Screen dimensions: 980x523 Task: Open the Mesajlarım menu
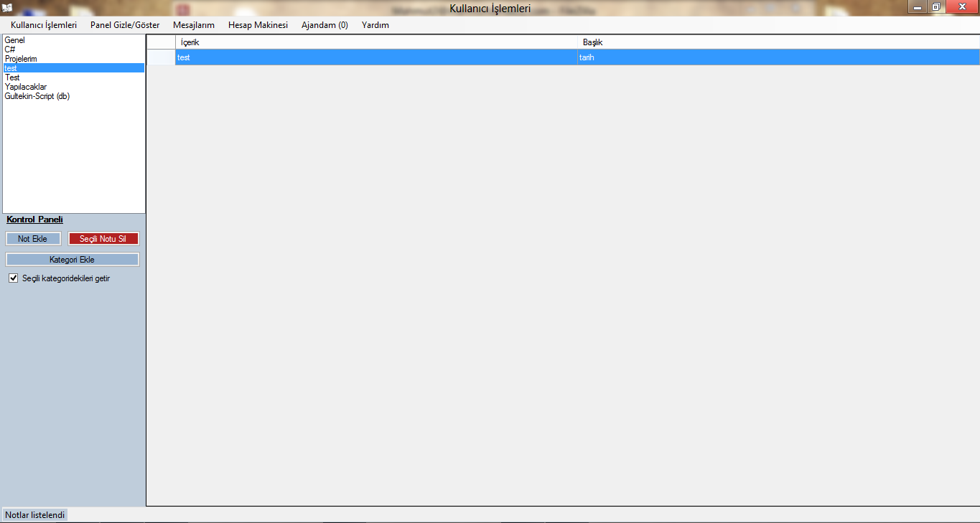coord(194,25)
